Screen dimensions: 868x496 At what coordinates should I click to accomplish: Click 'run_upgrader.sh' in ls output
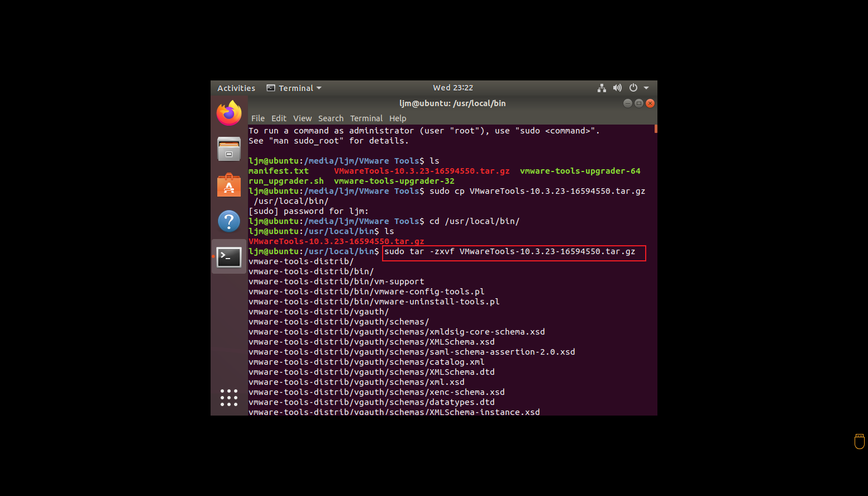286,181
